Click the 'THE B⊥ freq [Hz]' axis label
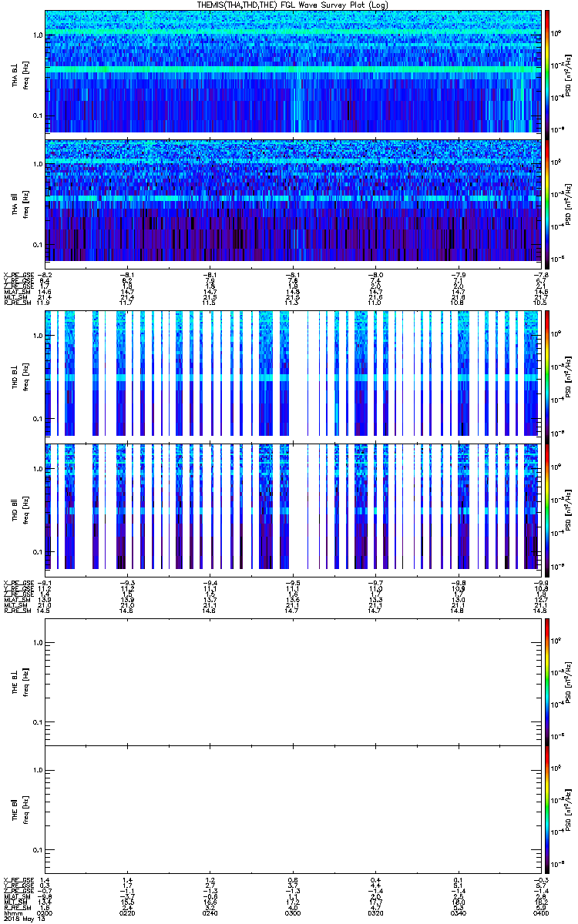 (x=19, y=681)
